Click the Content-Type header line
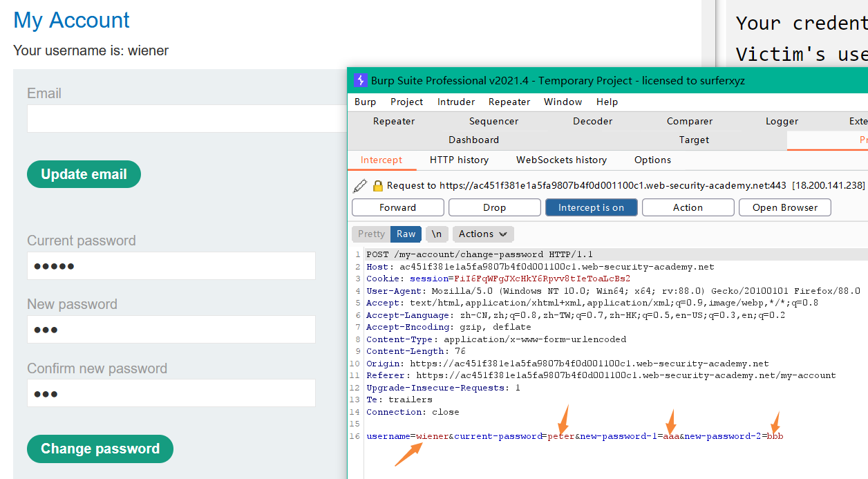The image size is (868, 479). tap(496, 339)
